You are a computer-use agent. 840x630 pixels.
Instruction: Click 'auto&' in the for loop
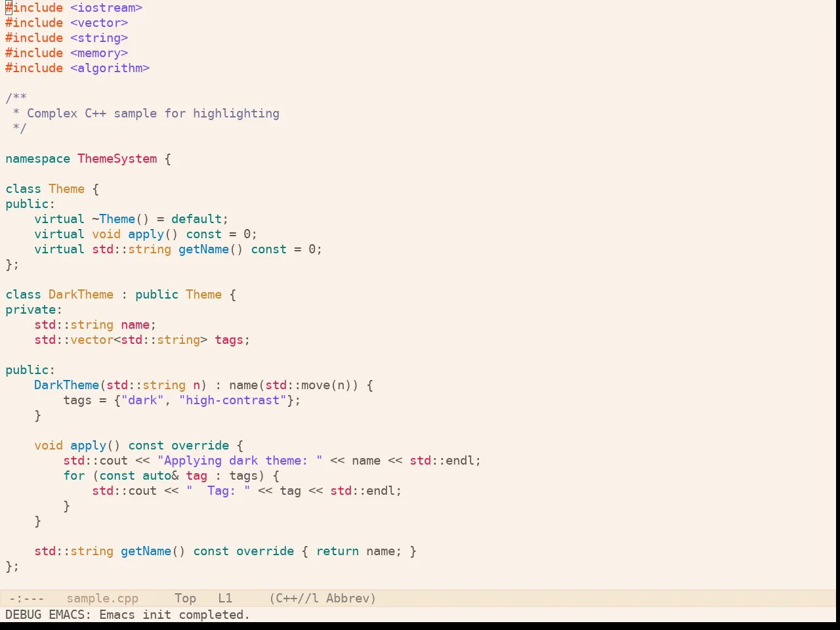click(160, 476)
